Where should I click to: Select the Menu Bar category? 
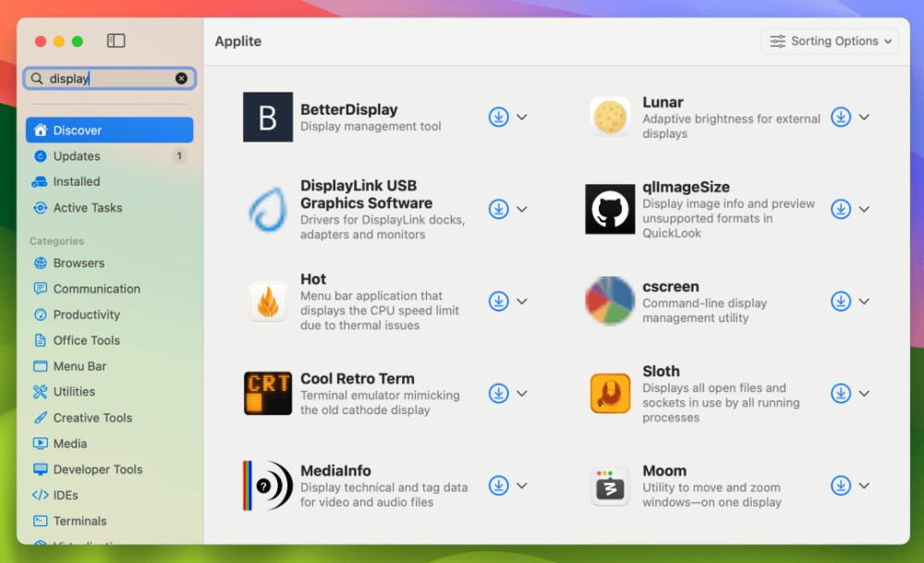pyautogui.click(x=110, y=366)
